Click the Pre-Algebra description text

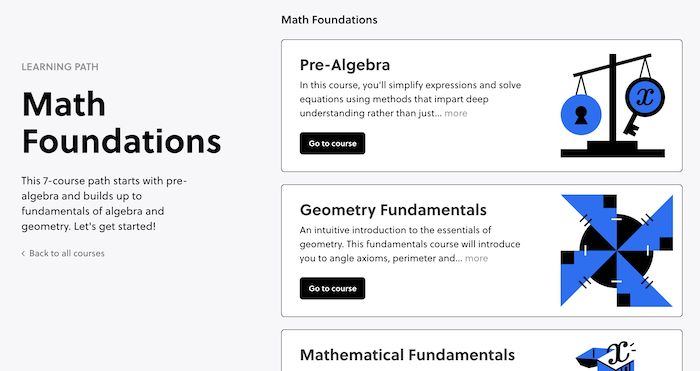pos(410,99)
